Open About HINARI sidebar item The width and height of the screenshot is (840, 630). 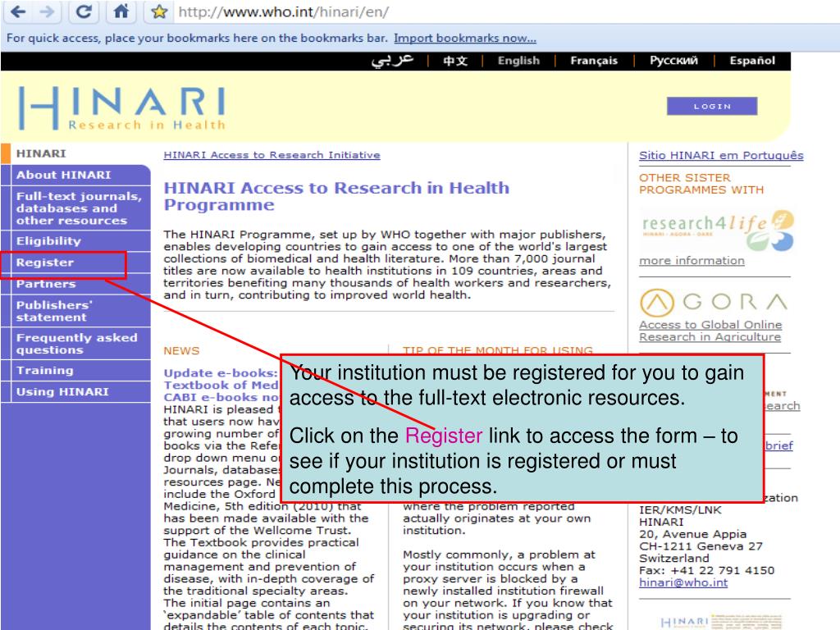[75, 176]
